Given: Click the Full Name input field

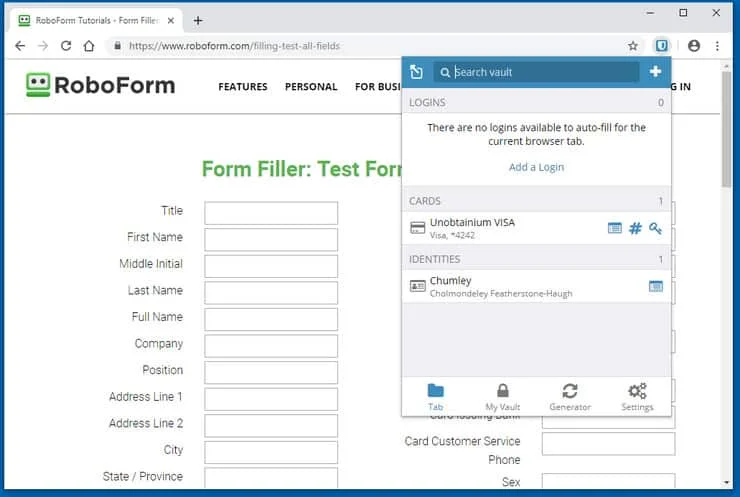Looking at the screenshot, I should 271,319.
